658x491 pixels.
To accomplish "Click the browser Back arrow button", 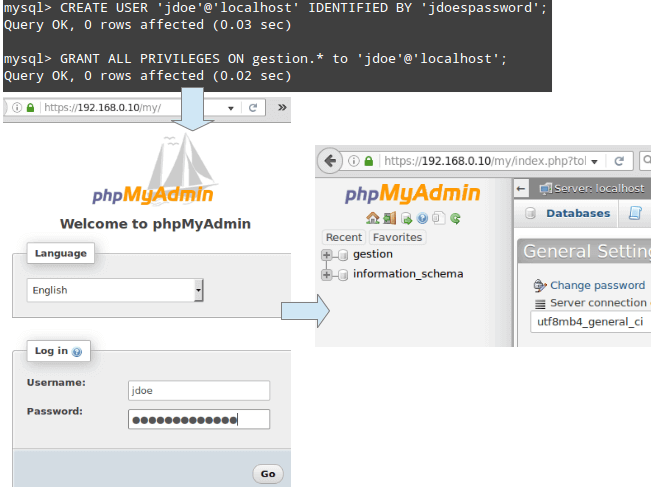I will pos(330,161).
